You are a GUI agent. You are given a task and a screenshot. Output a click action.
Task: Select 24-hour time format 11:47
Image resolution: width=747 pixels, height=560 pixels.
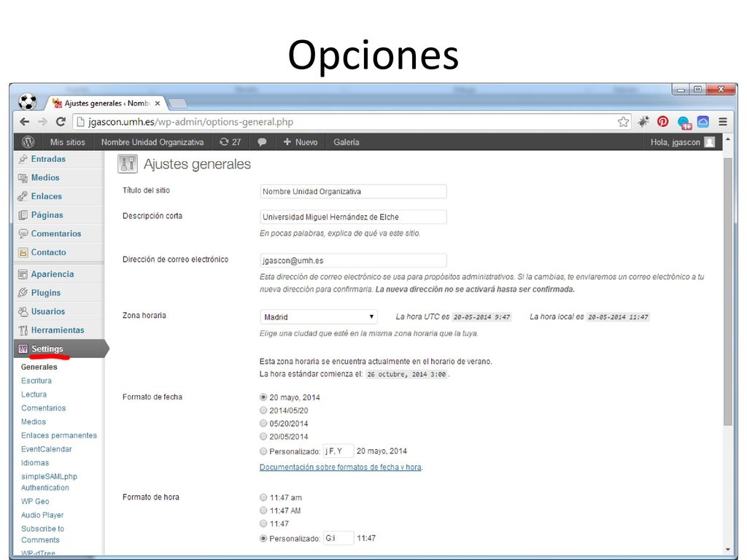[263, 524]
